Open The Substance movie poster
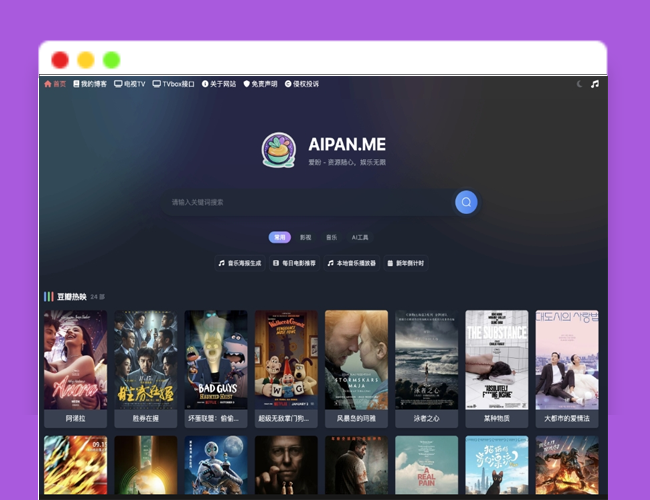The image size is (650, 500). pyautogui.click(x=497, y=359)
